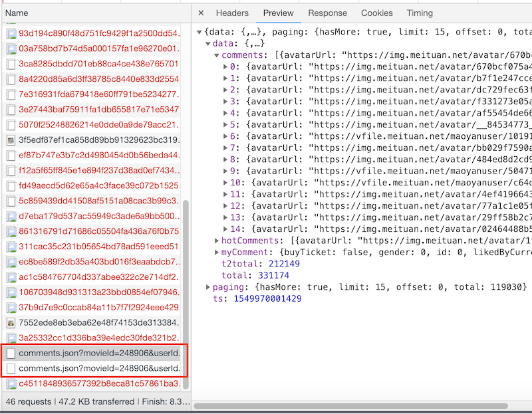
Task: Click file icon of first comments.json request
Action: (11, 354)
